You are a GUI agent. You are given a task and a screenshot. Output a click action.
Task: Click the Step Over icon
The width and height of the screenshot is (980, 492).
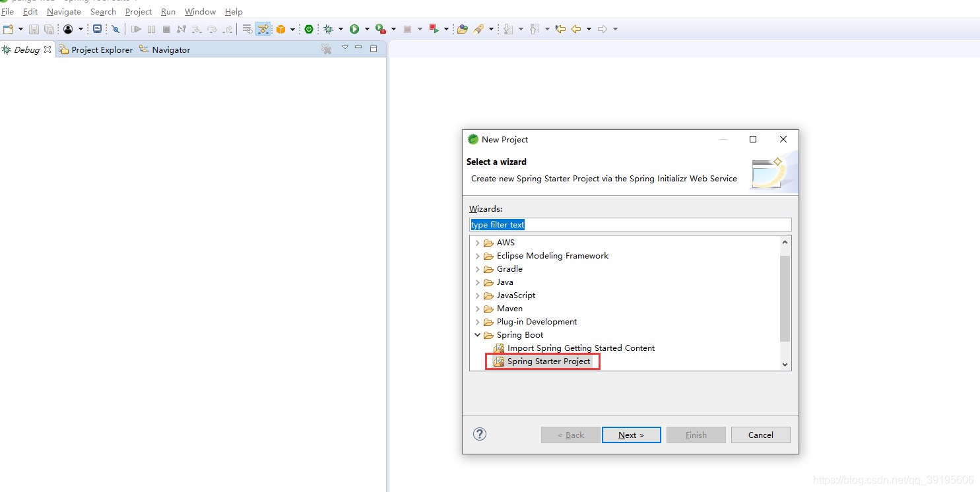pos(212,29)
